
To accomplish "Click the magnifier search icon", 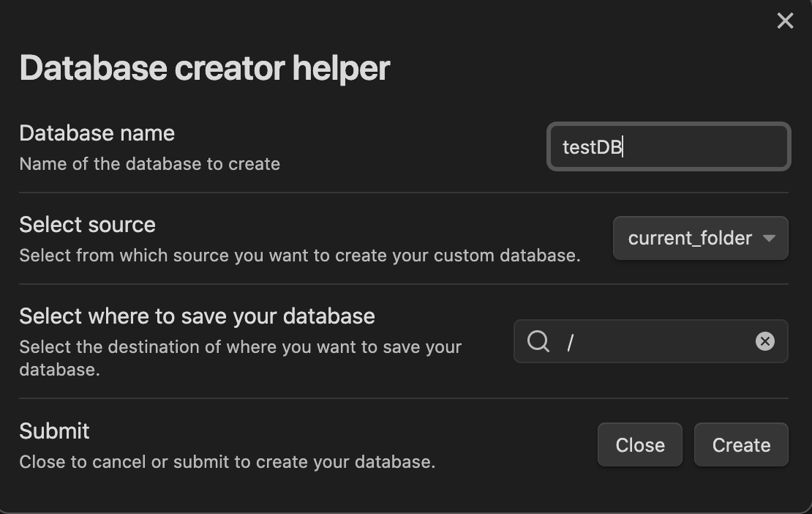I will 538,341.
